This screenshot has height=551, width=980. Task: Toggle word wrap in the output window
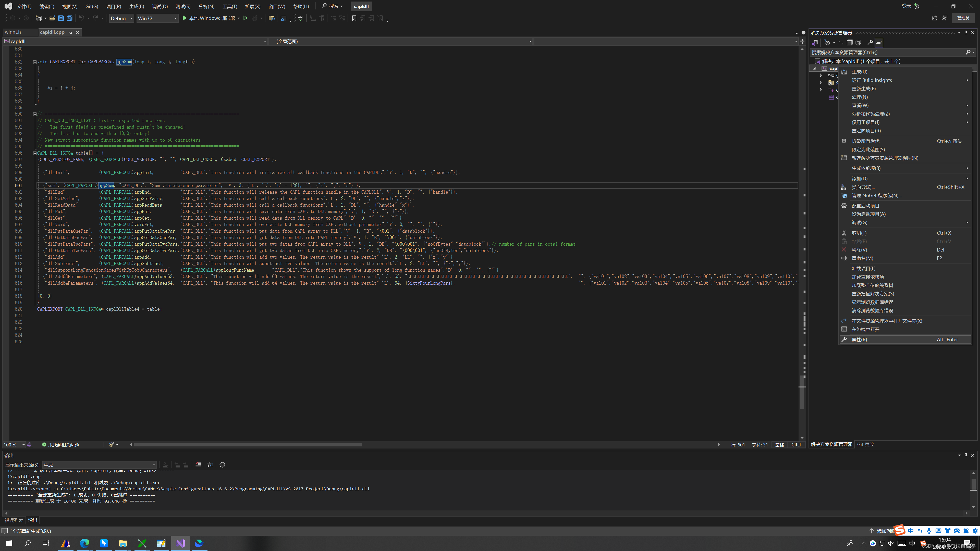point(210,465)
